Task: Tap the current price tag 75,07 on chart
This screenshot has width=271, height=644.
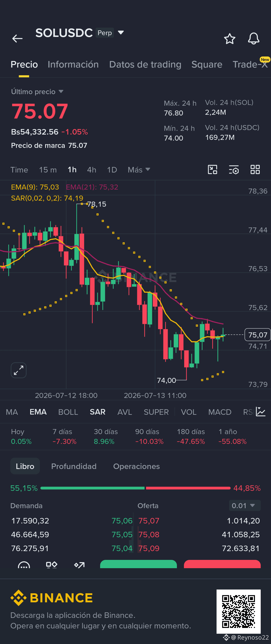Action: (x=257, y=335)
